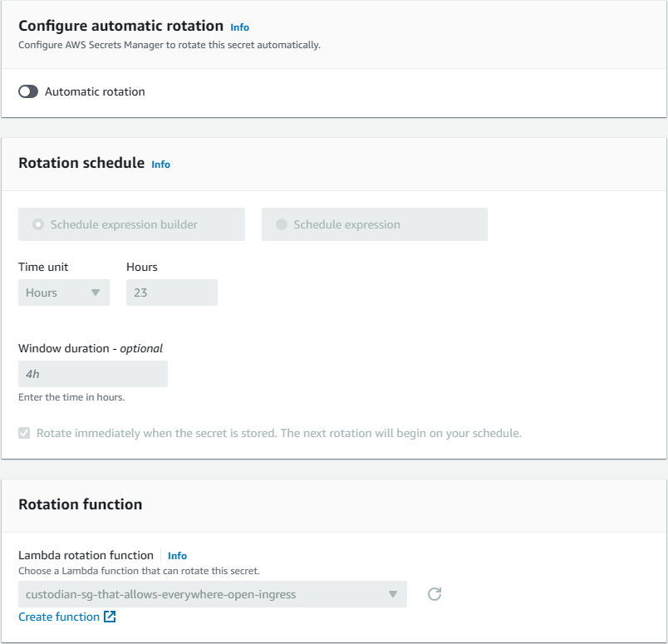The height and width of the screenshot is (644, 668).
Task: Click the Create function link
Action: coord(58,617)
